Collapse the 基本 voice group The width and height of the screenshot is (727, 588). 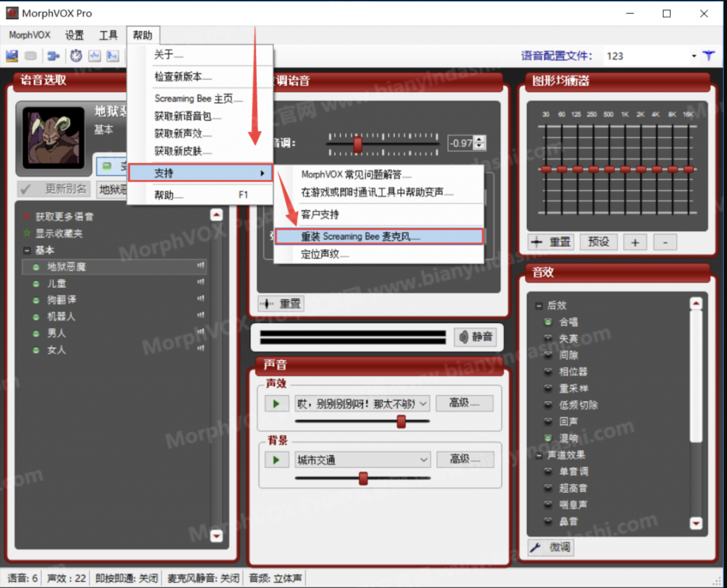[x=27, y=250]
